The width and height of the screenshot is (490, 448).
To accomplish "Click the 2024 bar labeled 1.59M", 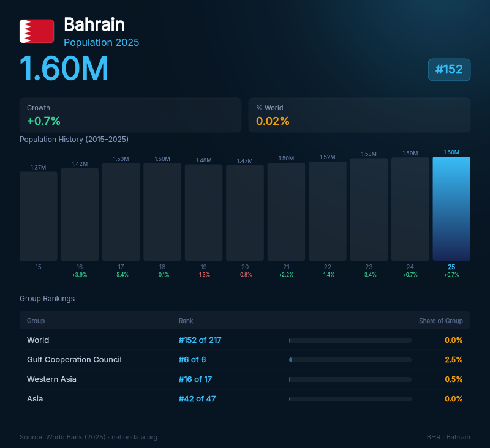I will [x=410, y=209].
